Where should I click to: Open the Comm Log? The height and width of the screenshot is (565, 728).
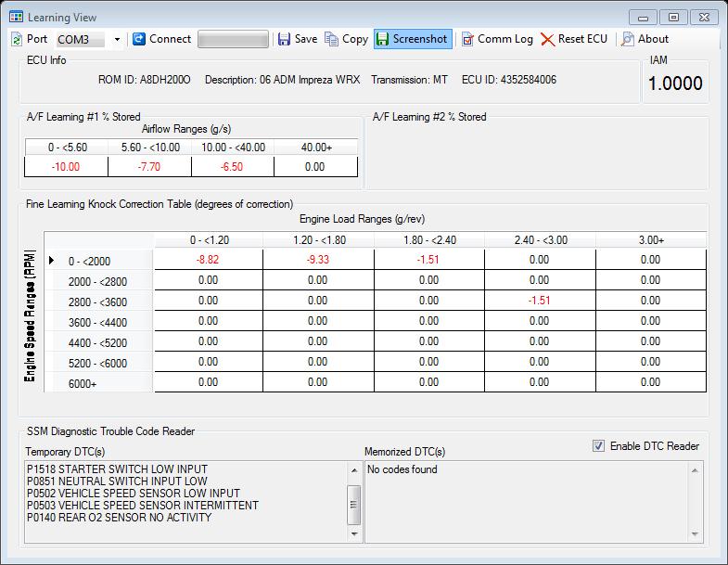(x=497, y=39)
